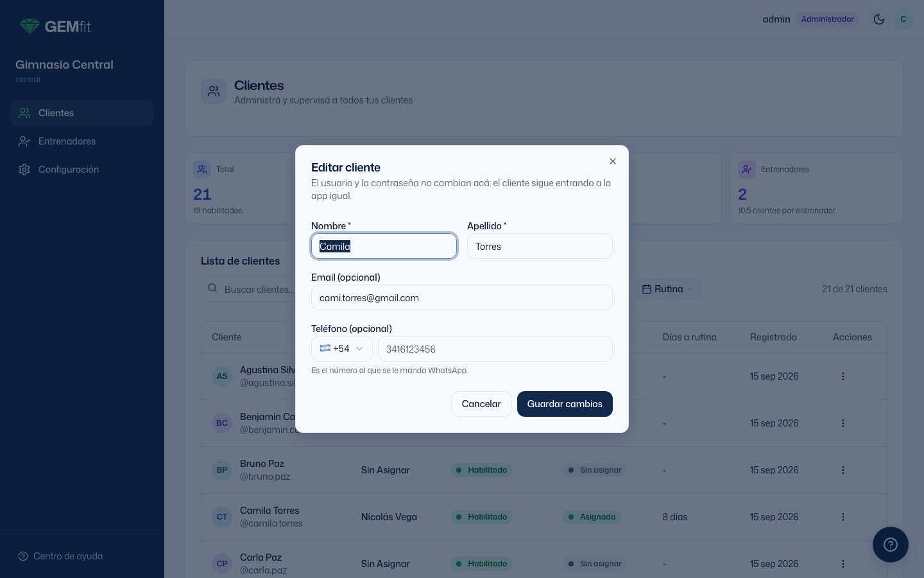Image resolution: width=924 pixels, height=578 pixels.
Task: Open actions menu for Agustina's row
Action: (843, 376)
